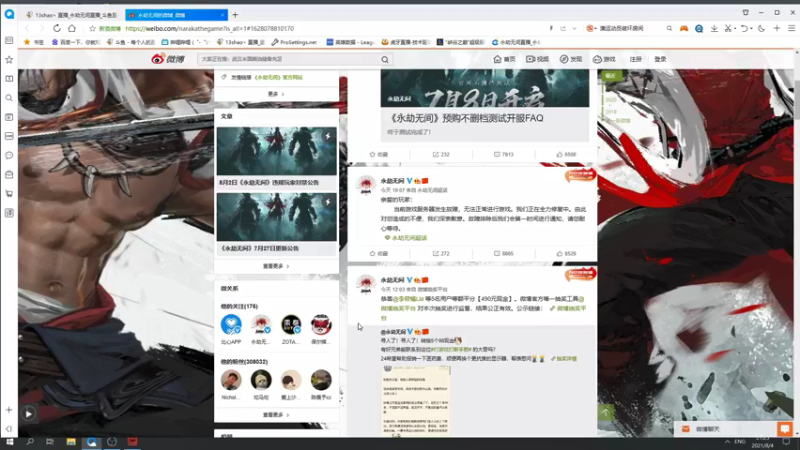Open the address bar dropdown chevron
This screenshot has height=450, width=800.
click(x=574, y=29)
